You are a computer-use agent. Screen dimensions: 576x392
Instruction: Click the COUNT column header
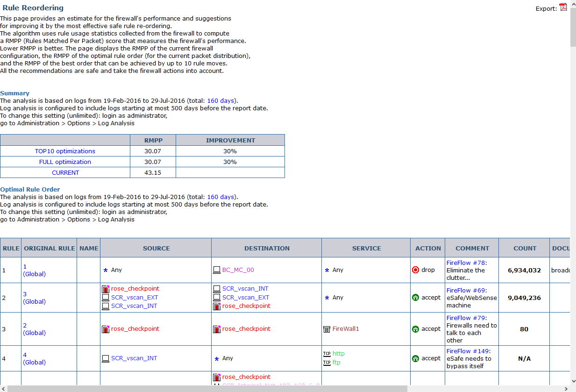[x=525, y=249]
